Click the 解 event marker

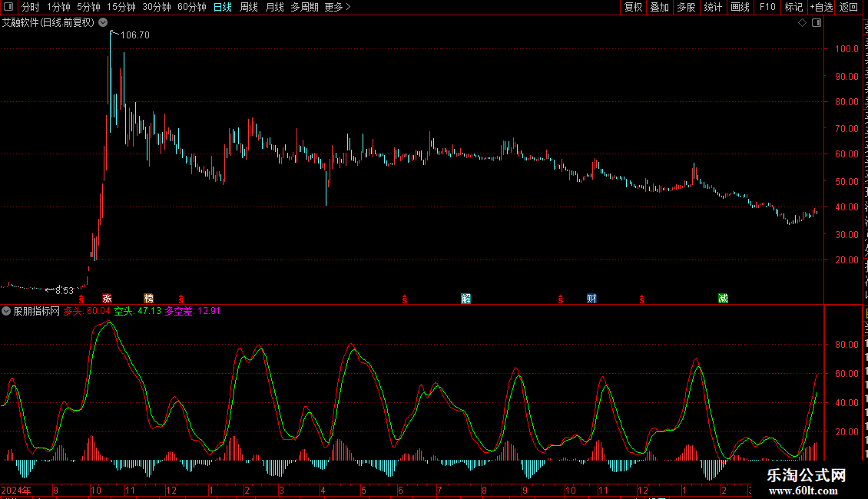pos(465,298)
